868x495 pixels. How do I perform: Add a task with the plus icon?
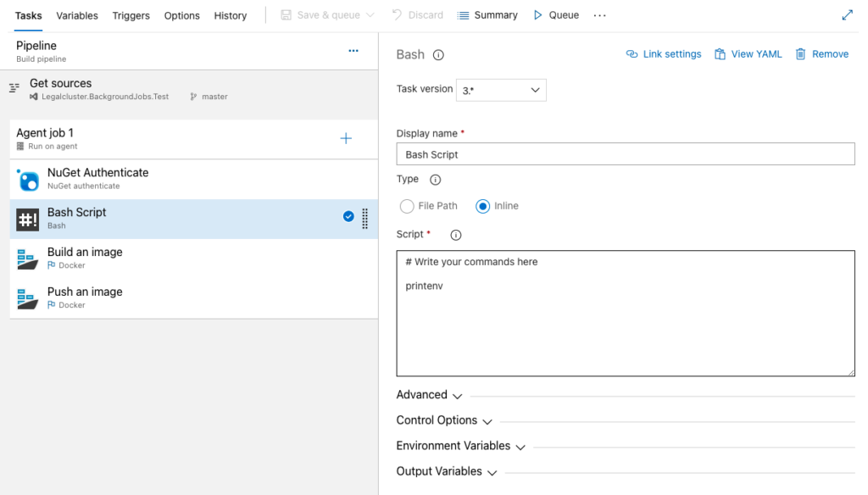[346, 138]
